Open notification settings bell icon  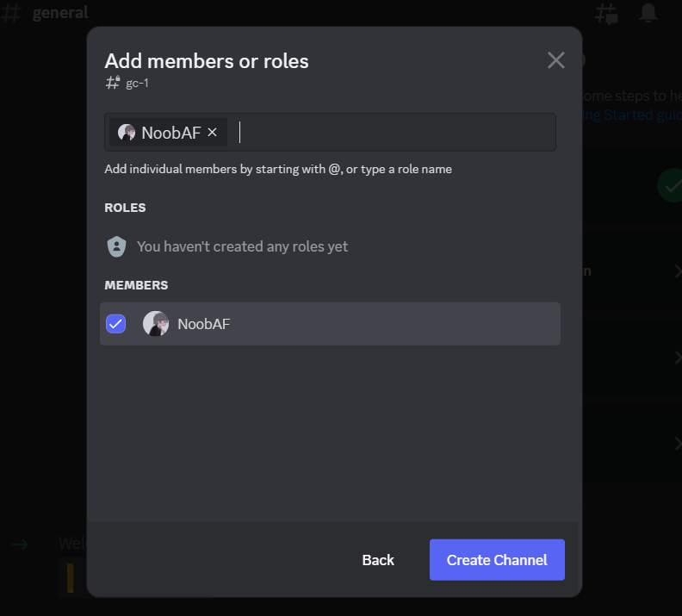[648, 13]
